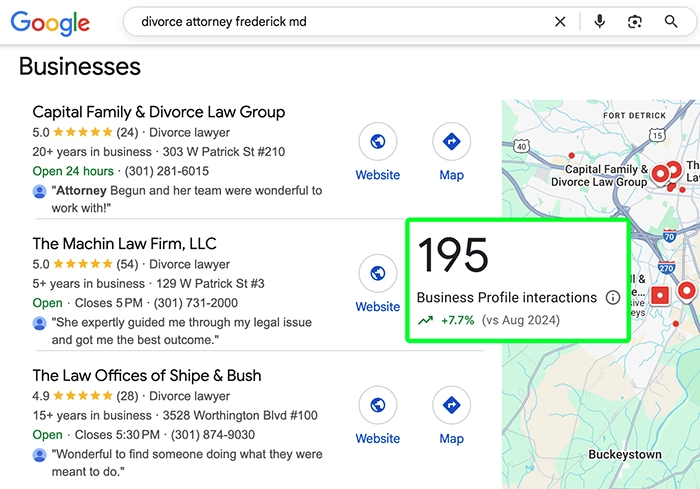Image resolution: width=700 pixels, height=489 pixels.
Task: Click Capital Family & Divorce Law Group map label
Action: click(600, 176)
